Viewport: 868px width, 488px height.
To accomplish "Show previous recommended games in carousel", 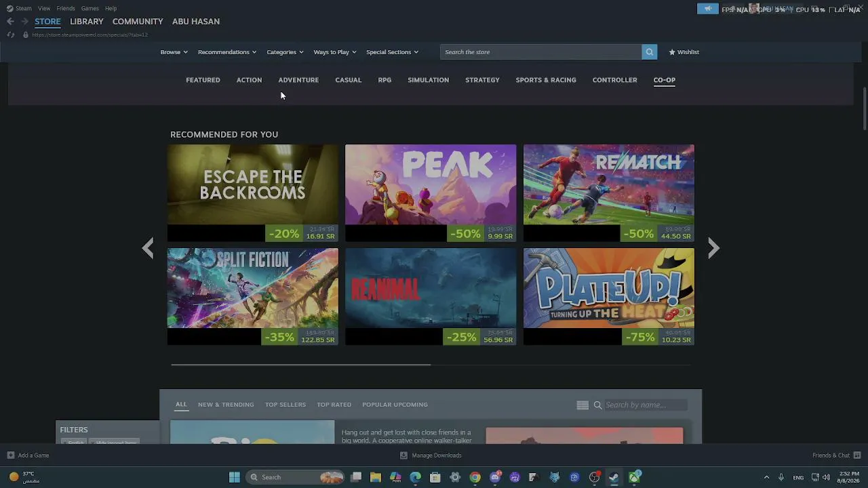I will 148,248.
